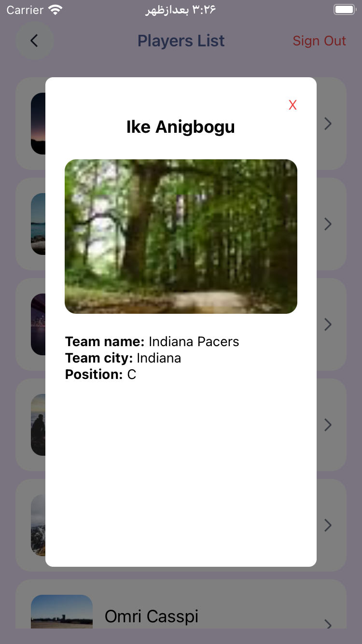Image resolution: width=362 pixels, height=644 pixels.
Task: Select the Position C line
Action: 100,375
